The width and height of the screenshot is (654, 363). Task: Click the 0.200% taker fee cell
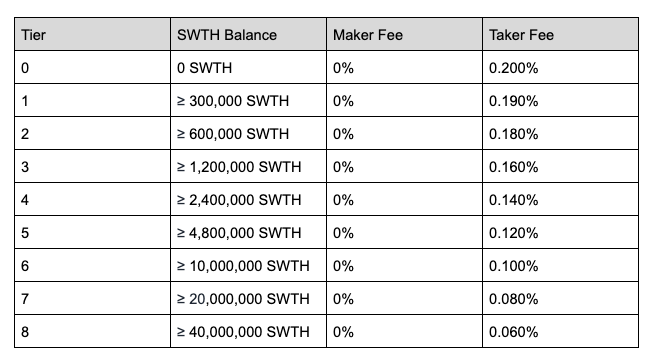561,67
